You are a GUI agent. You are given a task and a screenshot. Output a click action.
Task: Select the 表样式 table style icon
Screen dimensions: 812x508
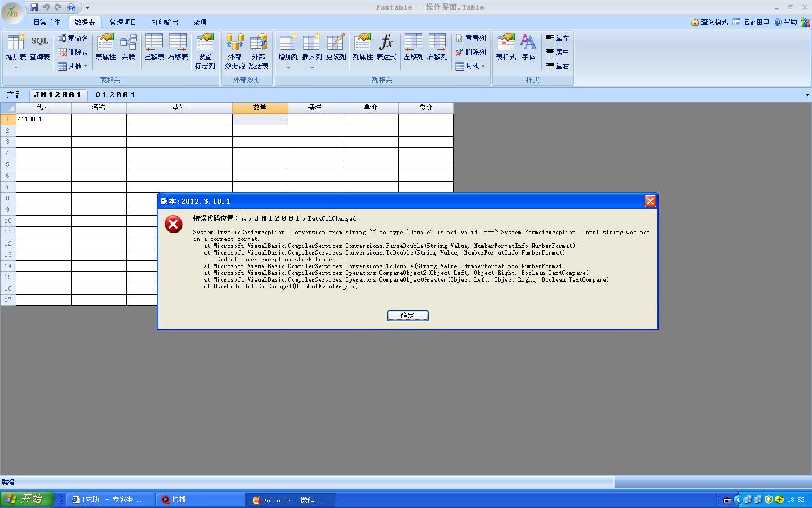[506, 47]
